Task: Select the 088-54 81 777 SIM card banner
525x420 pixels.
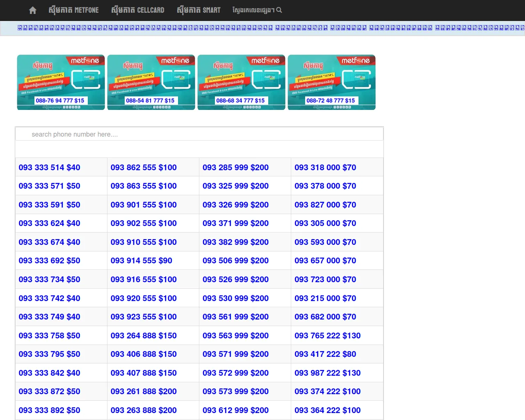Action: pyautogui.click(x=151, y=82)
